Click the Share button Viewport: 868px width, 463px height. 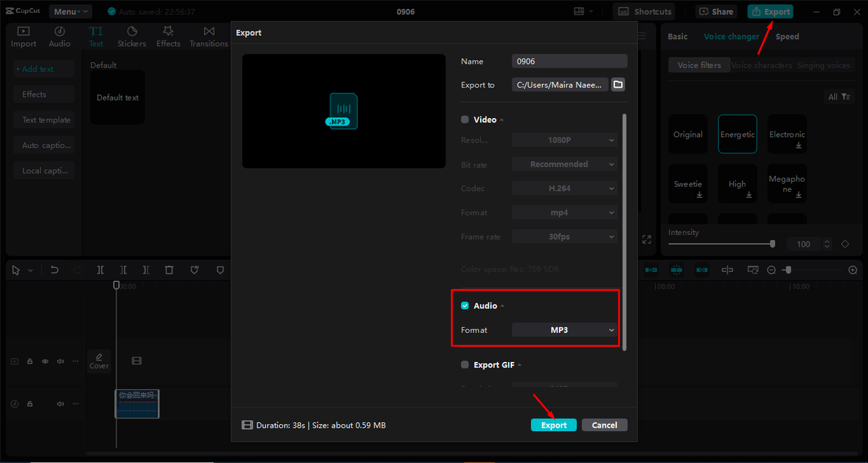click(716, 12)
